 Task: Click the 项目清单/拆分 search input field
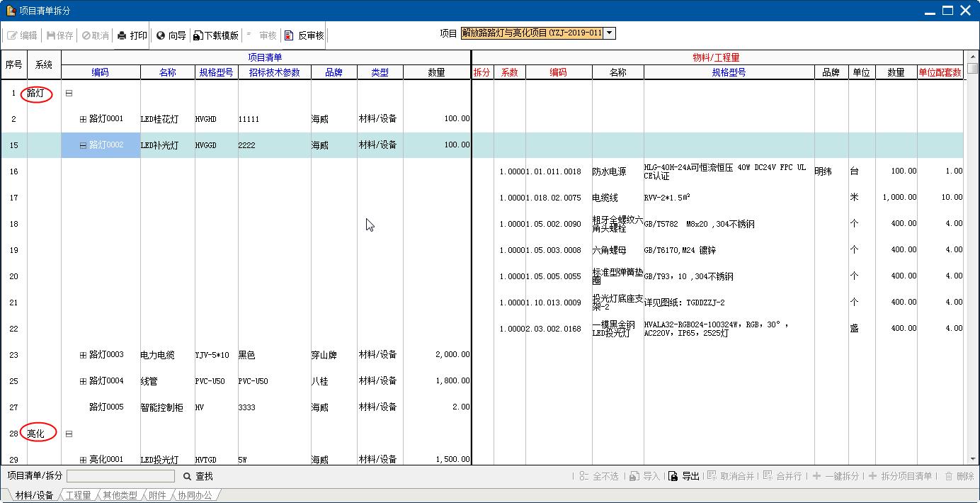coord(120,476)
